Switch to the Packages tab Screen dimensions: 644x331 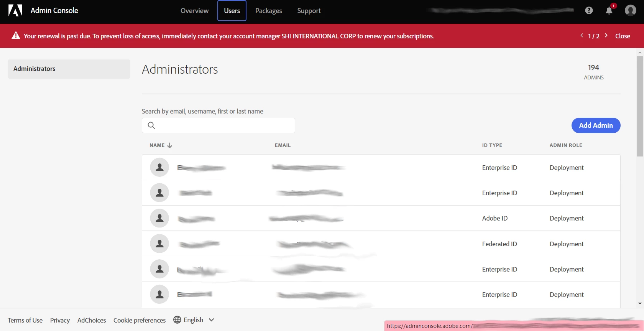(269, 11)
